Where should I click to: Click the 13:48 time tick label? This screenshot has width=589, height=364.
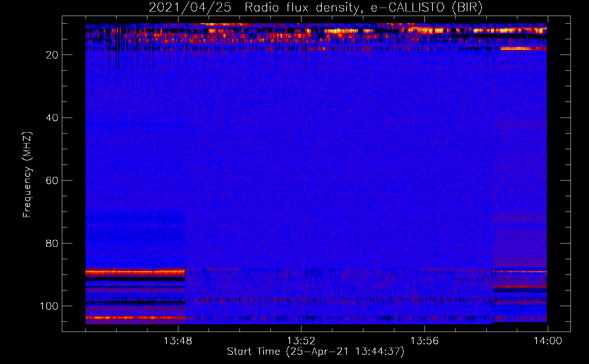pyautogui.click(x=178, y=341)
